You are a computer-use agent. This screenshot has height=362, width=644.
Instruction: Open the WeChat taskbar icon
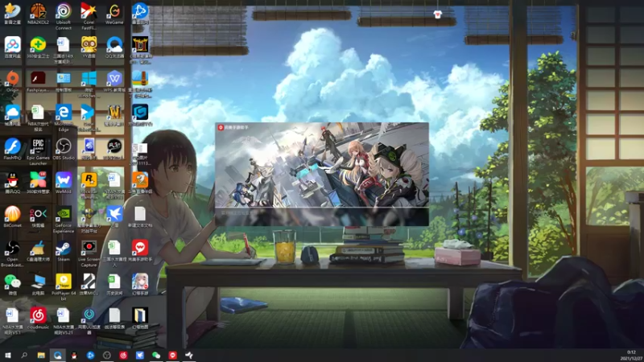pyautogui.click(x=156, y=355)
